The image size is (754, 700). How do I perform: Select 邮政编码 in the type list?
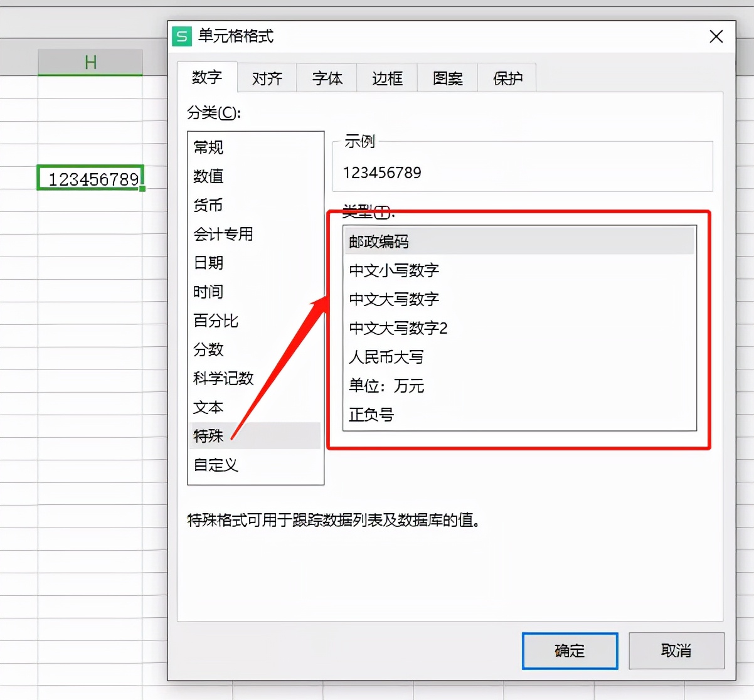[x=379, y=241]
